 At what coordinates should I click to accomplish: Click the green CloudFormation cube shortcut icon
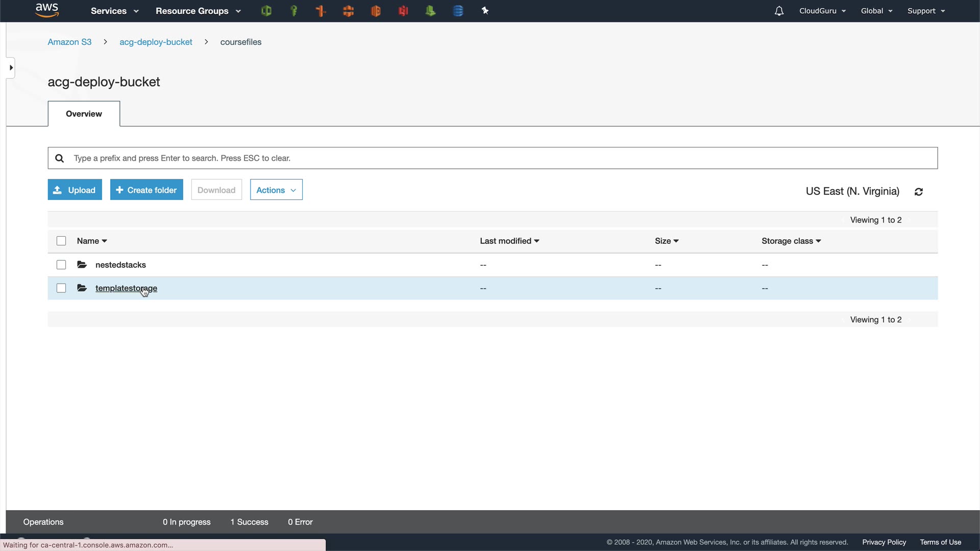tap(266, 11)
